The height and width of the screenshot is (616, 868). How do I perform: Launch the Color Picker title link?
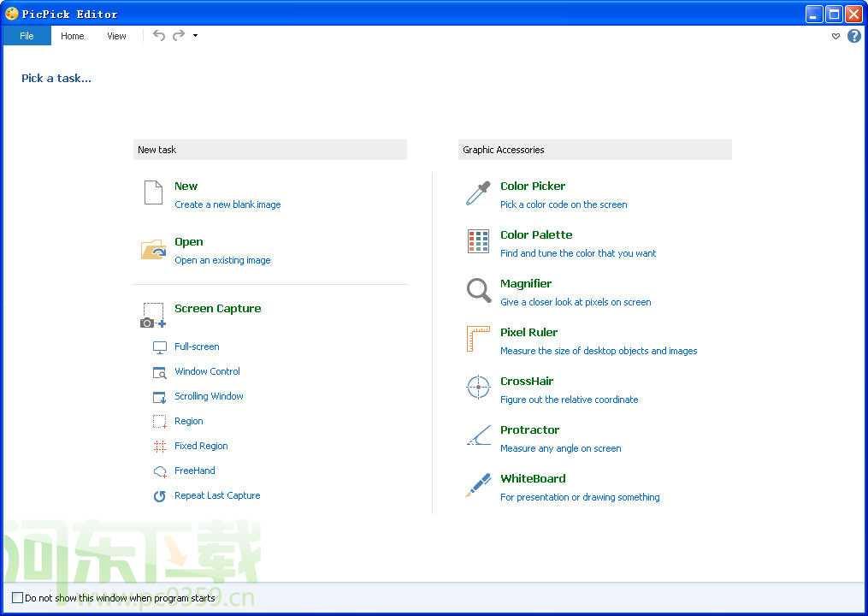tap(533, 187)
